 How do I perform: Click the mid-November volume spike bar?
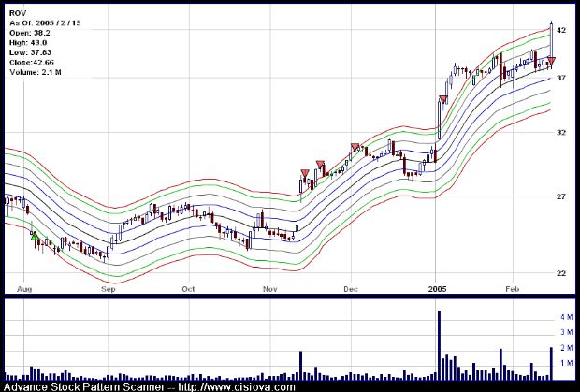click(x=300, y=366)
